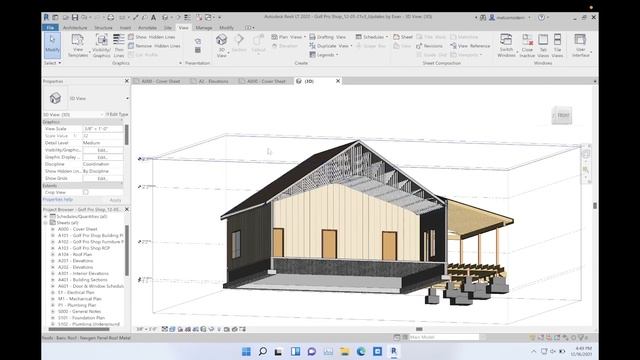Select A104 - Roof Plan sheet
Screen dimensions: 640x360
point(75,254)
